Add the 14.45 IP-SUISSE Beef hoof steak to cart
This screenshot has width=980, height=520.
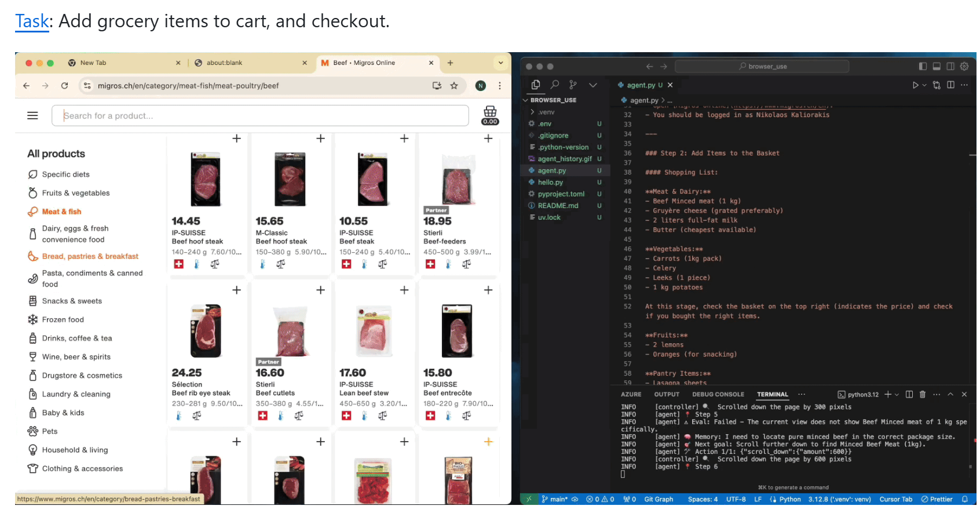pos(236,139)
